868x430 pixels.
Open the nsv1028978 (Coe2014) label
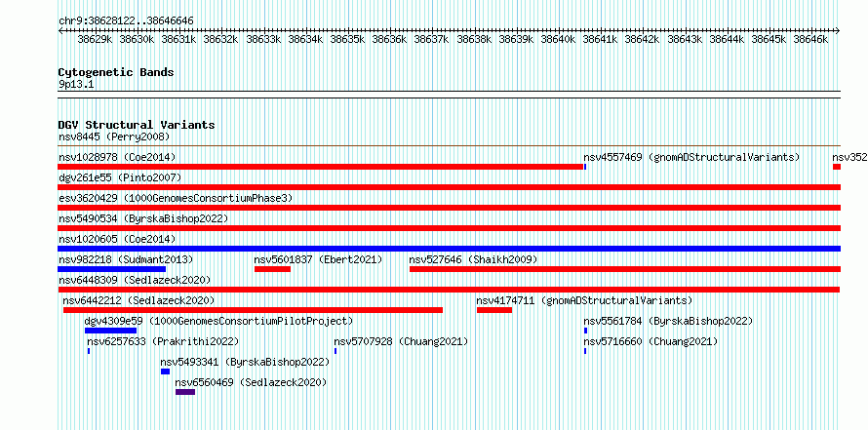[x=117, y=157]
